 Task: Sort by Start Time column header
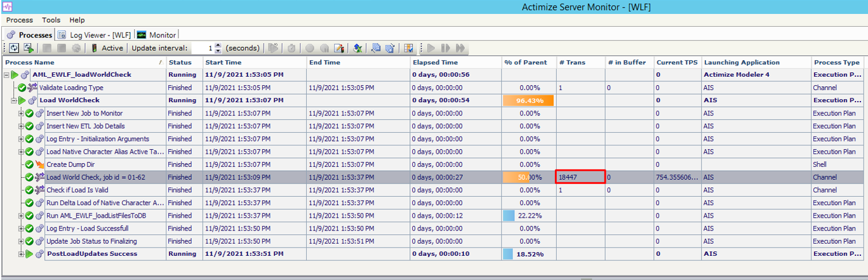coord(255,62)
